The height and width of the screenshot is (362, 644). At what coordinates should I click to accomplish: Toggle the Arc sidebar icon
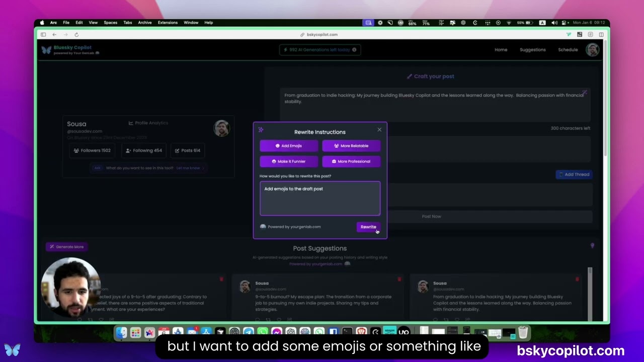pyautogui.click(x=43, y=35)
